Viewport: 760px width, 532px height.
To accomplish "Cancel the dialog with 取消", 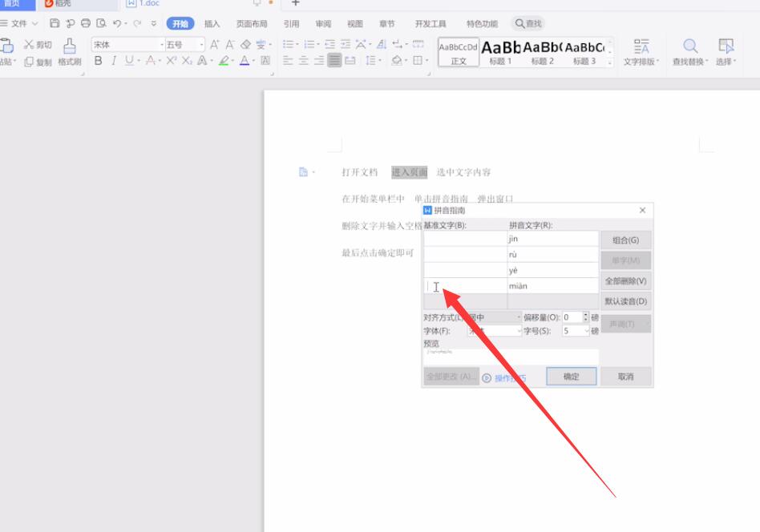I will 626,377.
